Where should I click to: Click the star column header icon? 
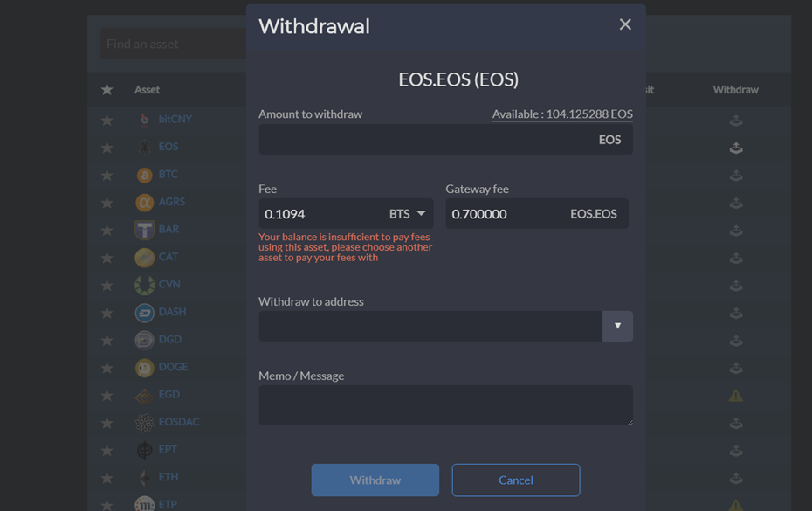pyautogui.click(x=107, y=90)
